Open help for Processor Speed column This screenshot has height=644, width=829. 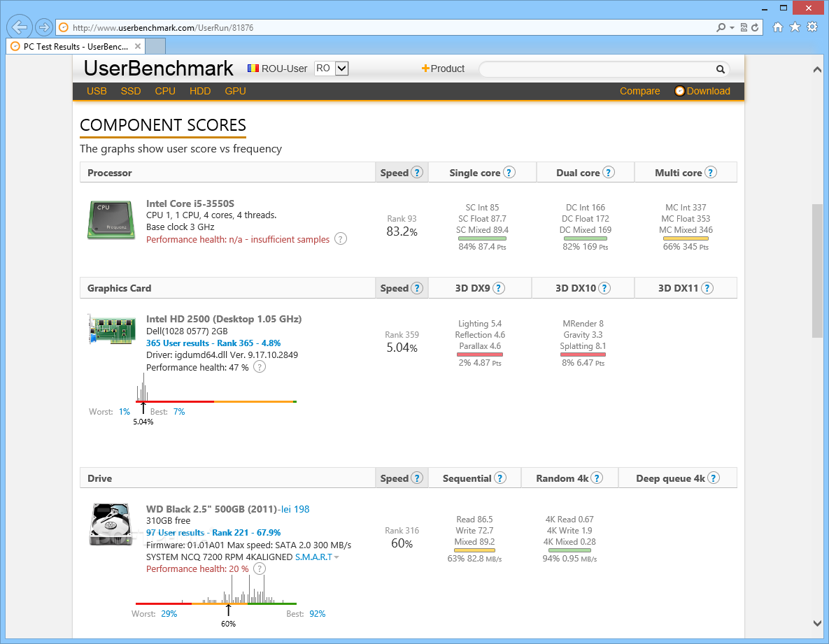pos(417,172)
